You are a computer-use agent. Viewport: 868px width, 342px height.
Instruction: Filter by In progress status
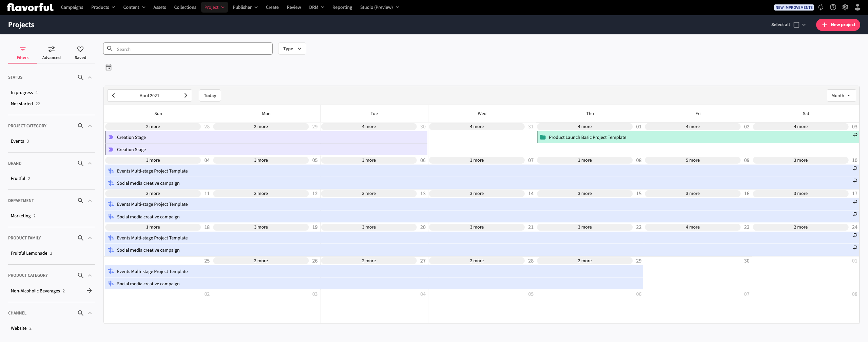(22, 93)
